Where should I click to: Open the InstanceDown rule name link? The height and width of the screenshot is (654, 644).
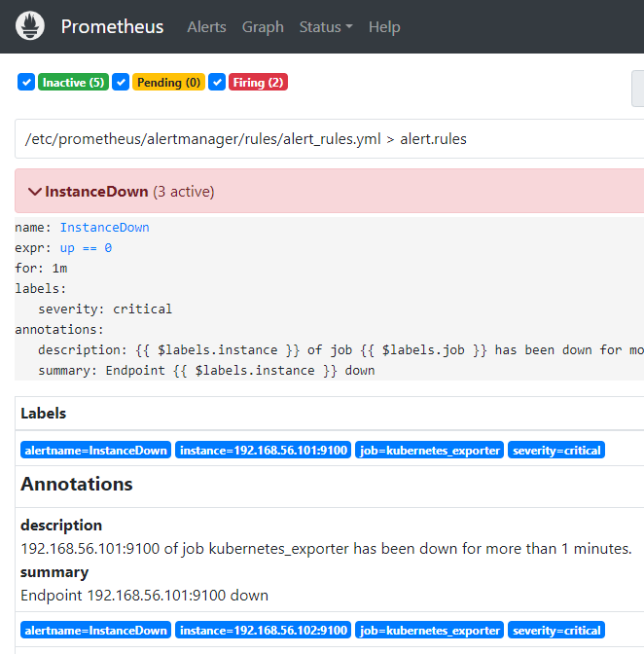pyautogui.click(x=105, y=228)
